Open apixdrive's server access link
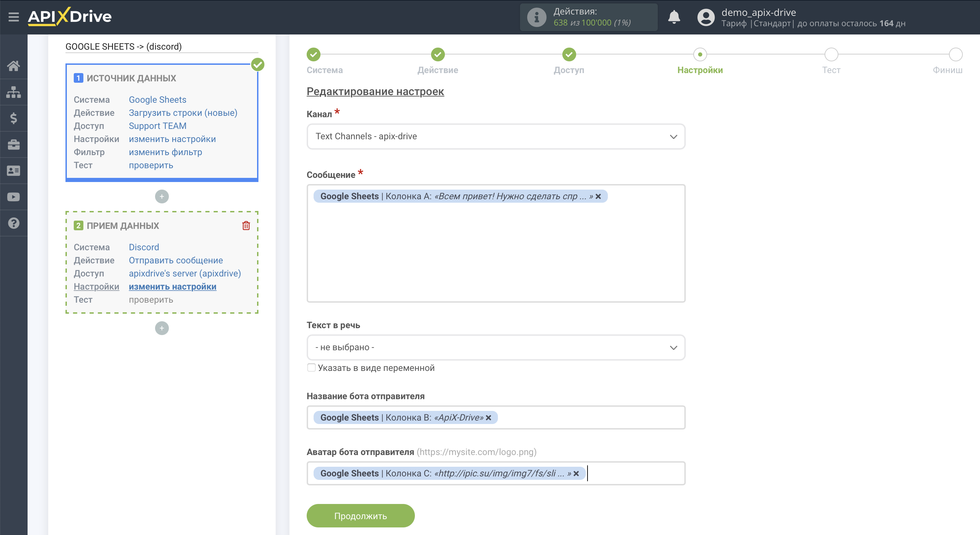The width and height of the screenshot is (980, 535). [x=185, y=274]
